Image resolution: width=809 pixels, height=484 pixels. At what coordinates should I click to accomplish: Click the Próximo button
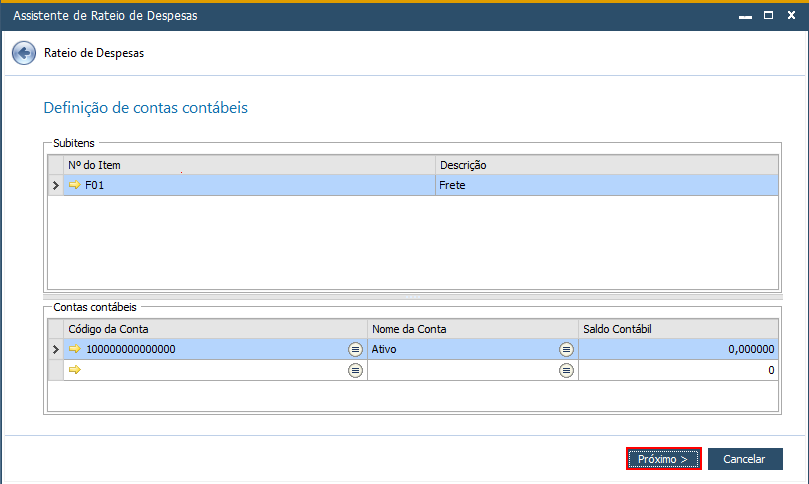pos(664,459)
